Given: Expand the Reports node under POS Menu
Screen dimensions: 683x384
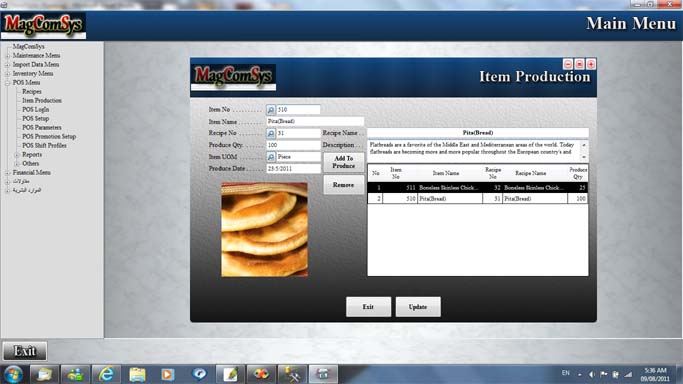Looking at the screenshot, I should [x=17, y=155].
